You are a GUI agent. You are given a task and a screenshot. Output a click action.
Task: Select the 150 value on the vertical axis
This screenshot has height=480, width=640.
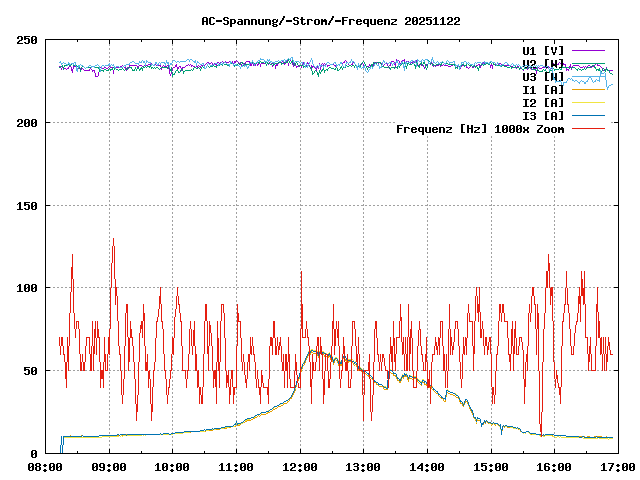27,205
